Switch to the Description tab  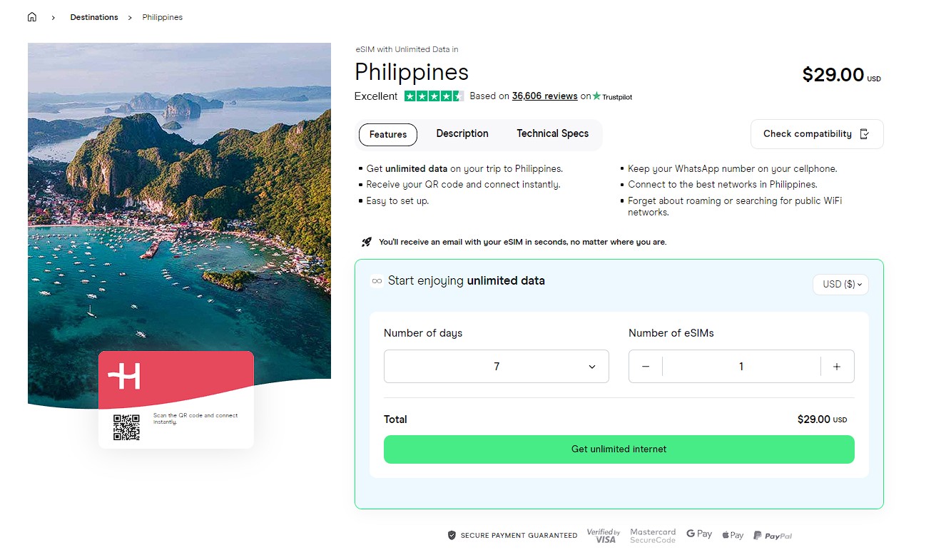(x=462, y=133)
